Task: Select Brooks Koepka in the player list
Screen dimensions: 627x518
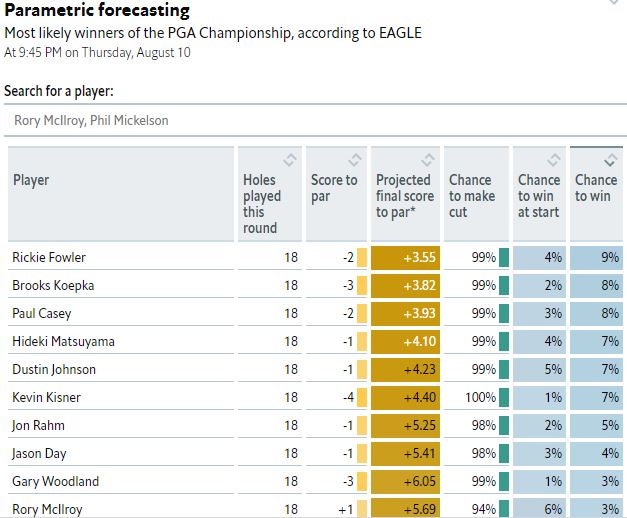Action: pos(53,286)
